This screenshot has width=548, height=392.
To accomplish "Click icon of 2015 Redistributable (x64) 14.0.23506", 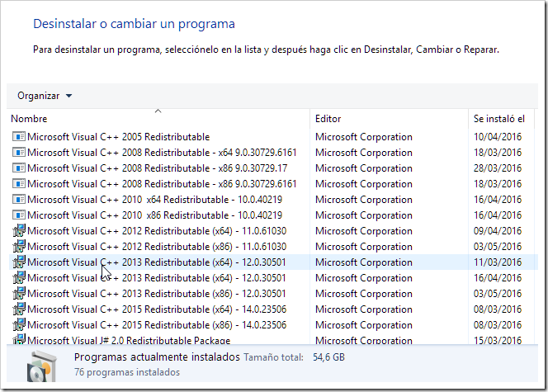I will 19,309.
